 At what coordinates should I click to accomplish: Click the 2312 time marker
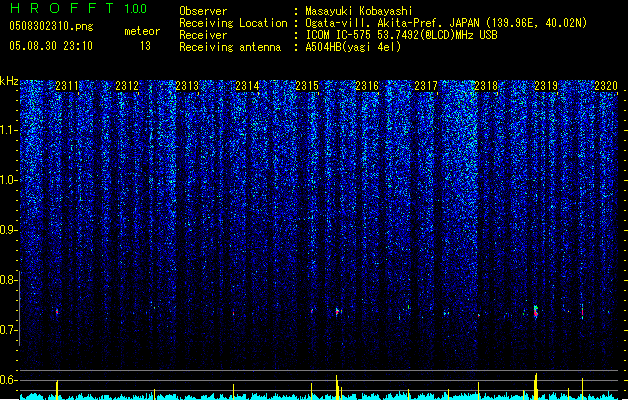point(127,86)
